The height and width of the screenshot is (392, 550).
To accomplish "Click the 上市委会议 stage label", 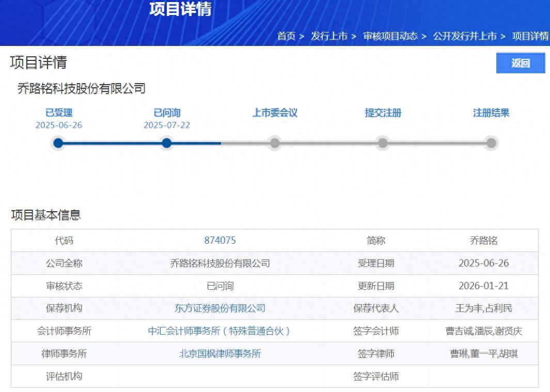I will click(x=275, y=113).
